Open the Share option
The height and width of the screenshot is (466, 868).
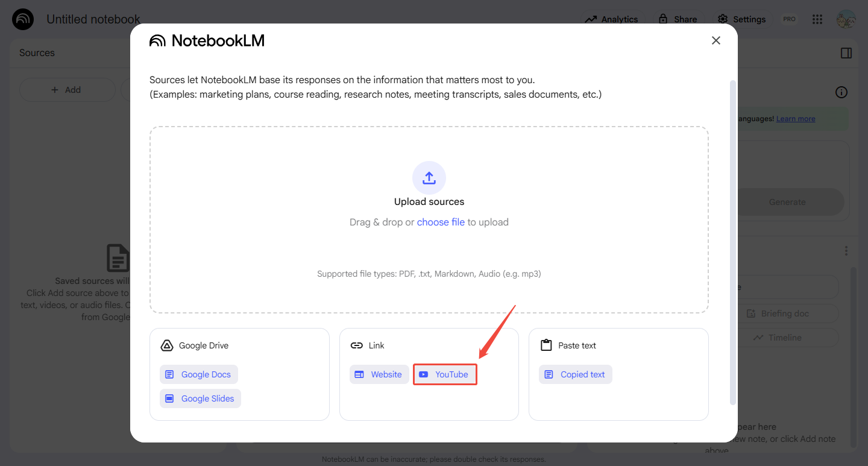click(678, 19)
